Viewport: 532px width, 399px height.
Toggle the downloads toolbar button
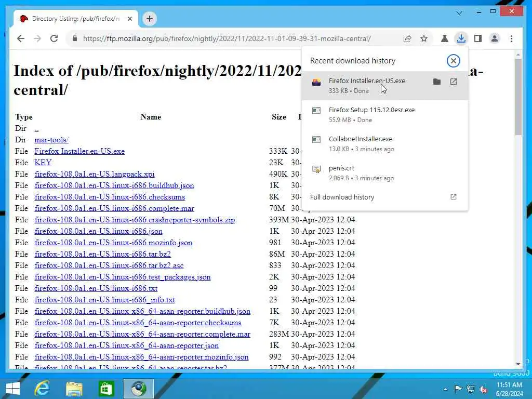(461, 38)
